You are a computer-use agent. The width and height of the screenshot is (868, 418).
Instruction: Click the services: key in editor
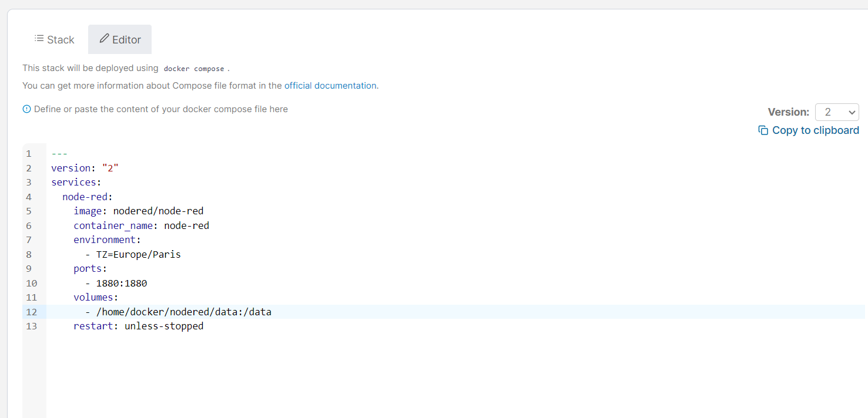76,182
